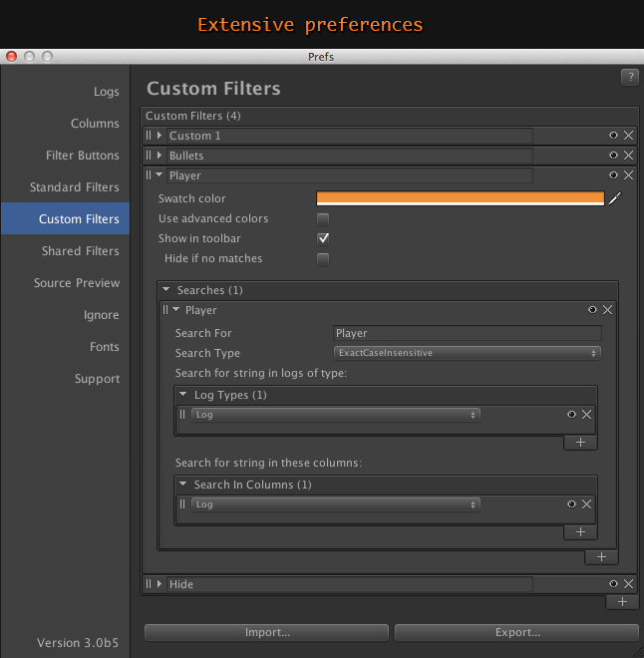
Task: Add a new search column with plus
Action: pos(580,532)
